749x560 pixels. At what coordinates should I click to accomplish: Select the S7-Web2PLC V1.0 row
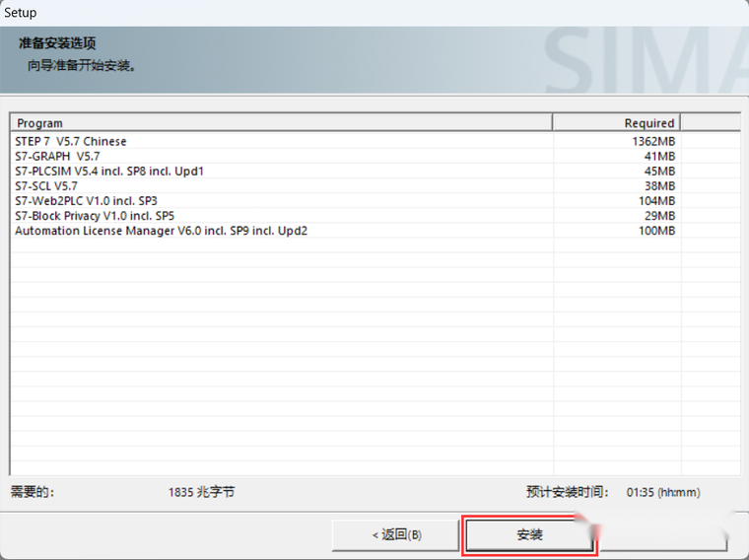86,200
